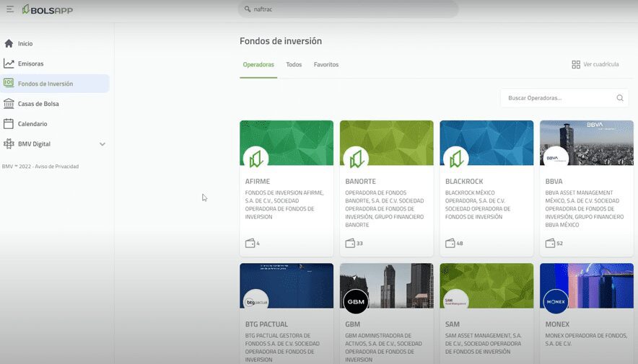Switch to the Todos tab
Image resolution: width=638 pixels, height=364 pixels.
coord(294,65)
